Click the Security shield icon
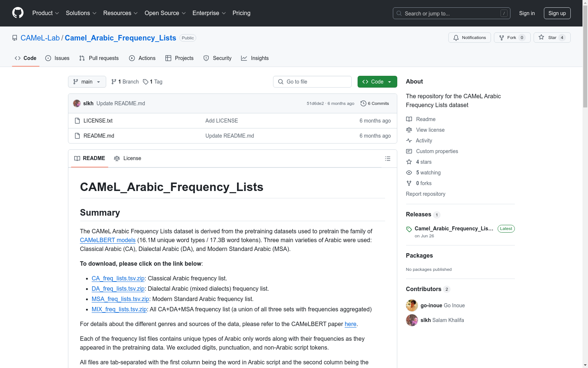Screen dimensions: 588x368 (206, 58)
